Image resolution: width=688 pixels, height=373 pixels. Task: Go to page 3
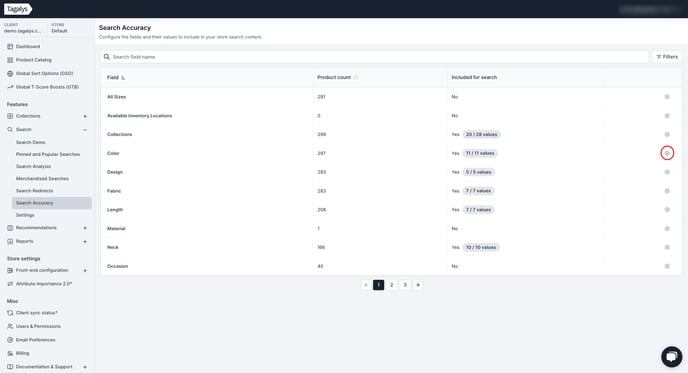pyautogui.click(x=405, y=285)
